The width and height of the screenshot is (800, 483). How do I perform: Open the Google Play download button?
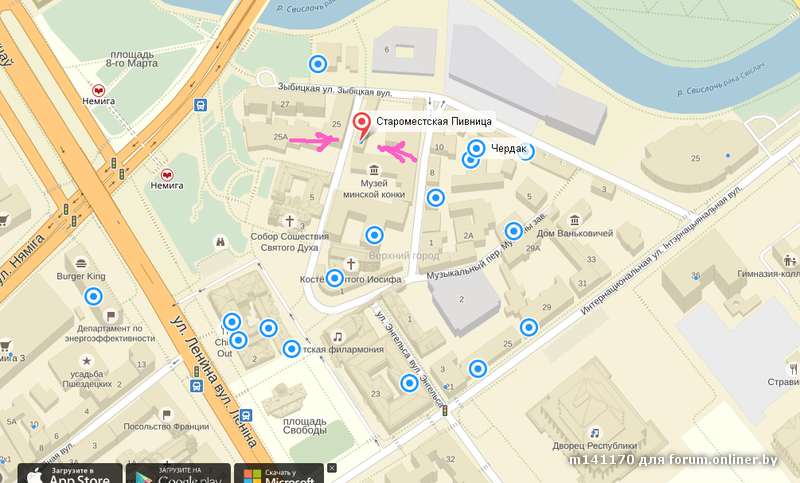(x=178, y=473)
